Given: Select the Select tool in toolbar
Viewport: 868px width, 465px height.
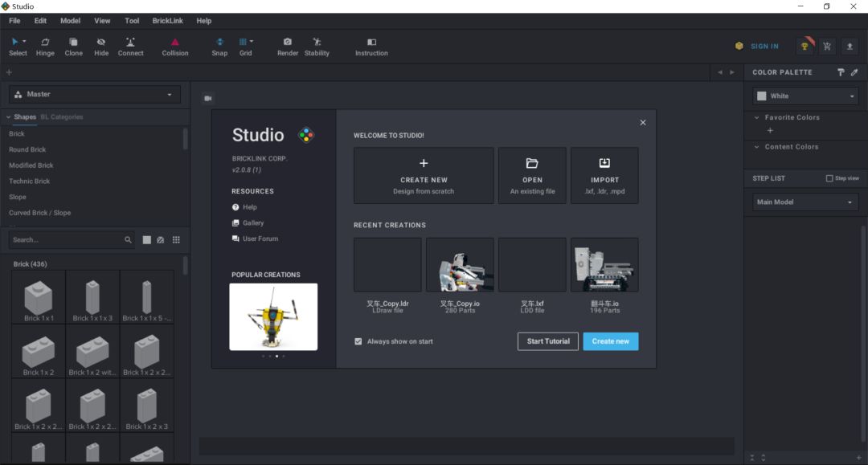Looking at the screenshot, I should pyautogui.click(x=17, y=47).
